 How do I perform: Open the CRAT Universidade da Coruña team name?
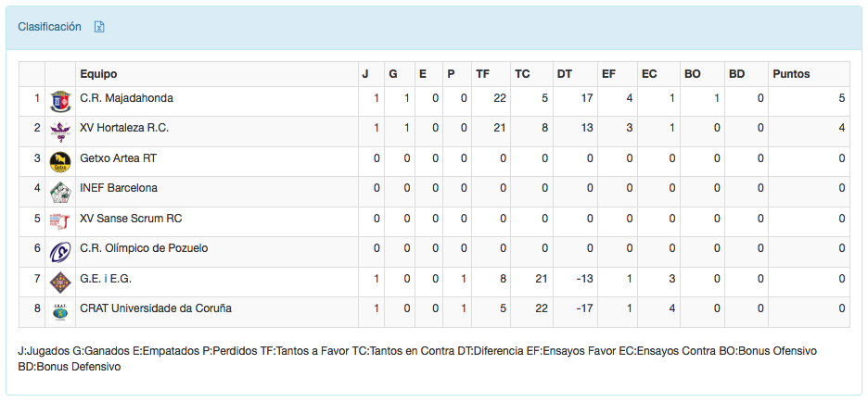[156, 308]
